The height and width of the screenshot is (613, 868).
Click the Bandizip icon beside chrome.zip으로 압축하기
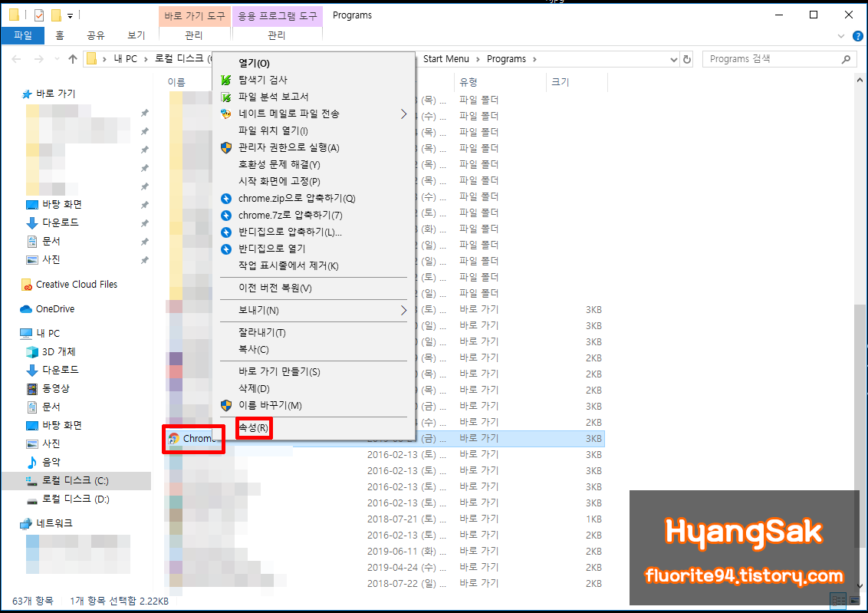(x=226, y=198)
